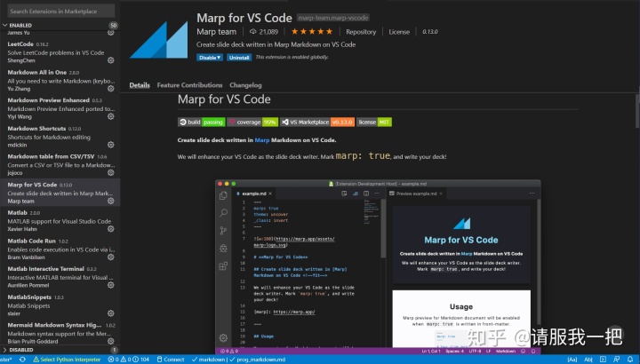Click the Marp team publisher name in the header
Viewport: 640px width, 364px height.
point(216,32)
